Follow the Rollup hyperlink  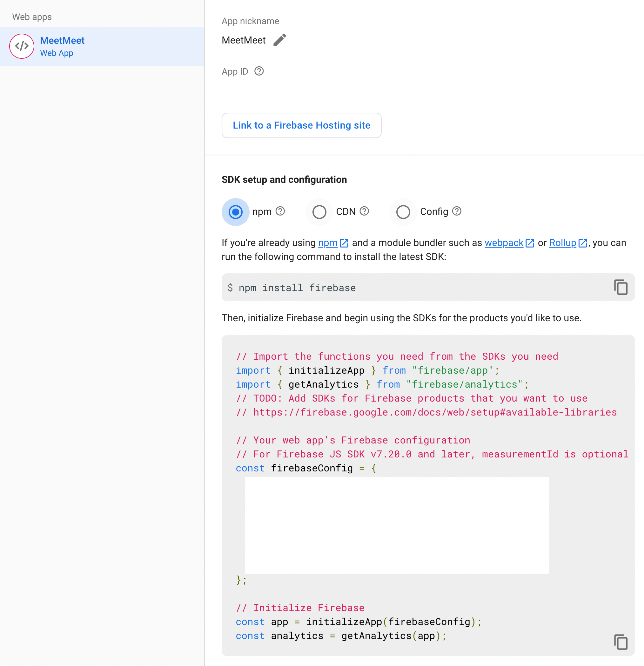562,243
